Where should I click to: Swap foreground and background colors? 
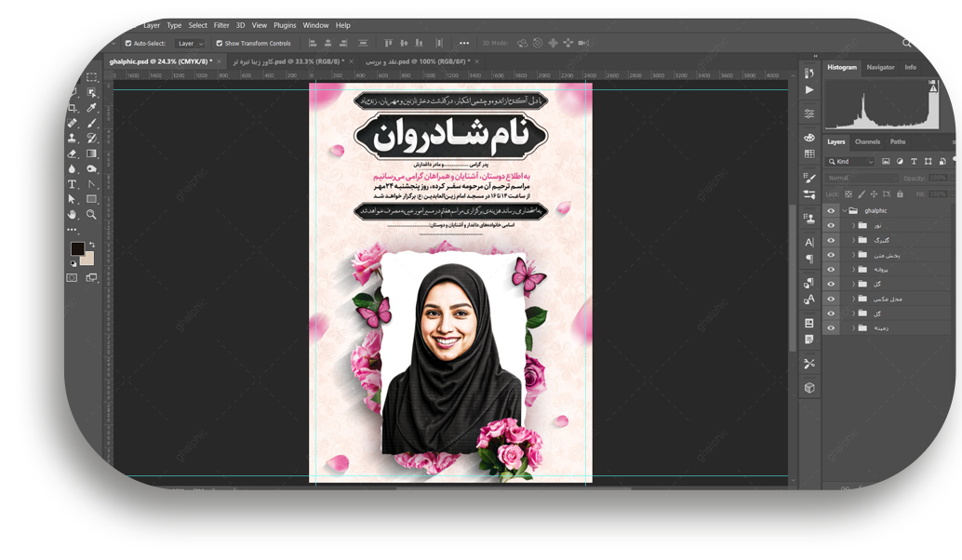coord(91,245)
